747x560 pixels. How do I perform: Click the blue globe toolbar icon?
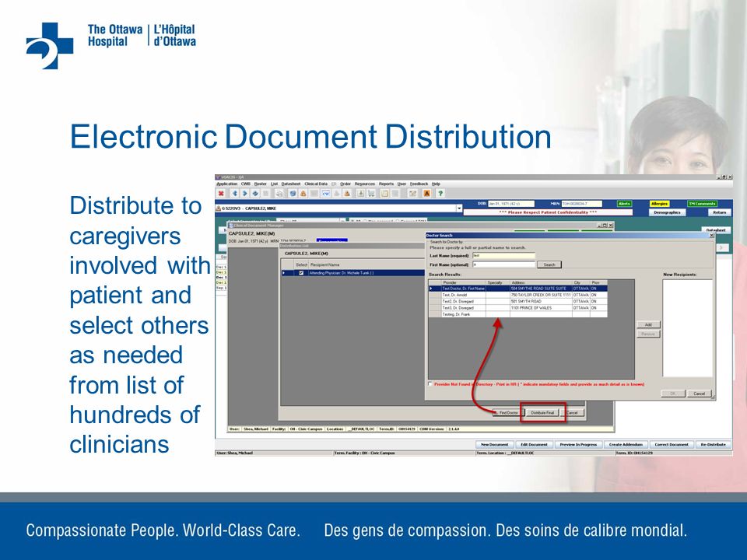click(x=293, y=194)
